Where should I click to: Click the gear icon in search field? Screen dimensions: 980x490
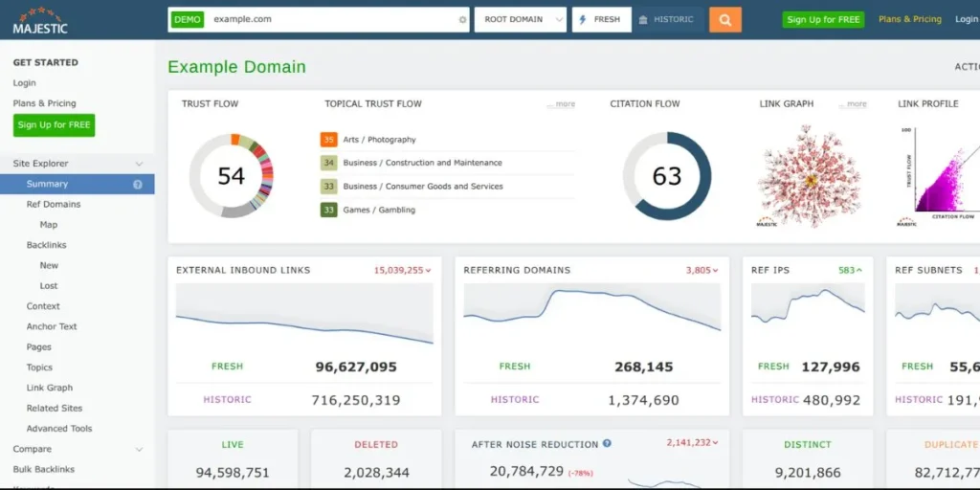coord(463,19)
